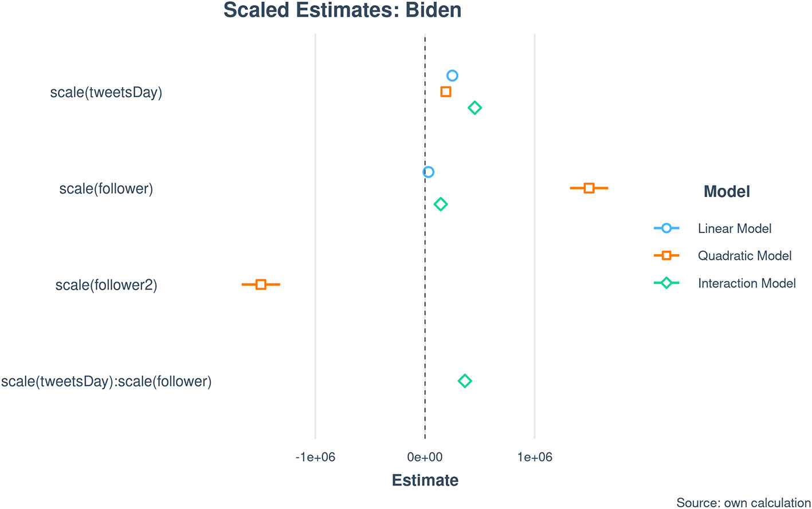The image size is (812, 509).
Task: Select the green diamond on the interaction term row
Action: pyautogui.click(x=465, y=381)
